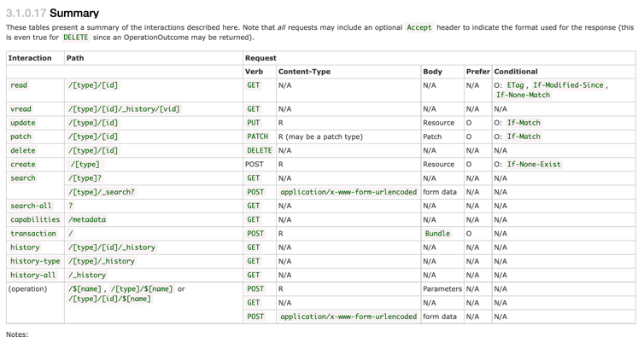Open the history-type interaction link
The image size is (644, 337).
click(35, 261)
